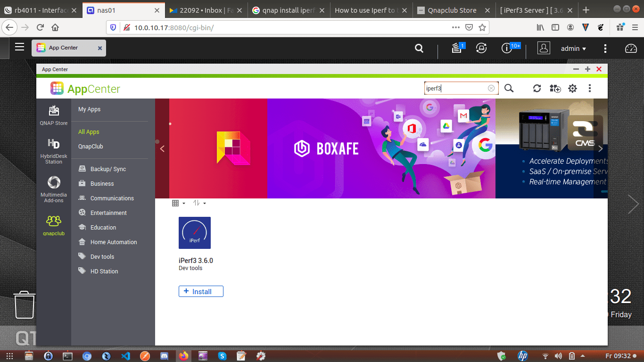Select the QnapClub category

[91, 146]
